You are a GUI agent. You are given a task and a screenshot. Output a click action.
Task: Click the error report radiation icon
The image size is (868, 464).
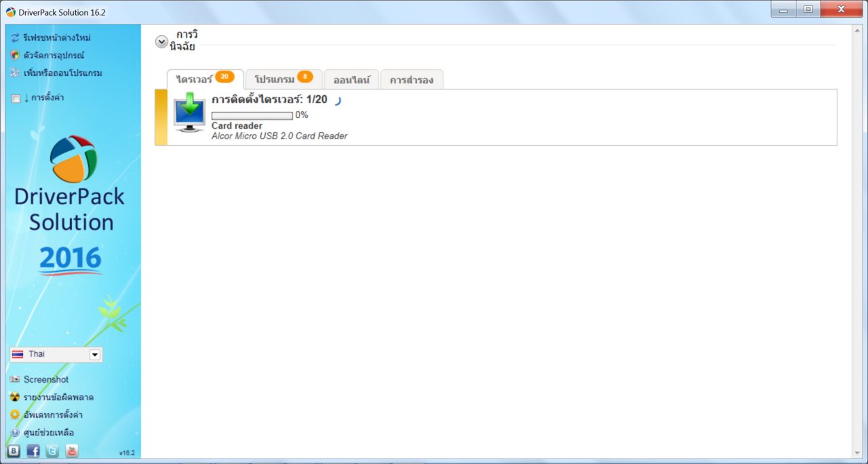point(15,397)
